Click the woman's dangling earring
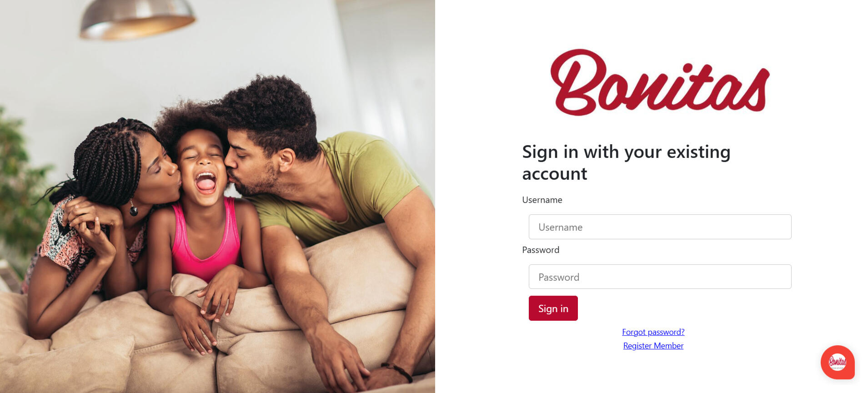 point(133,209)
